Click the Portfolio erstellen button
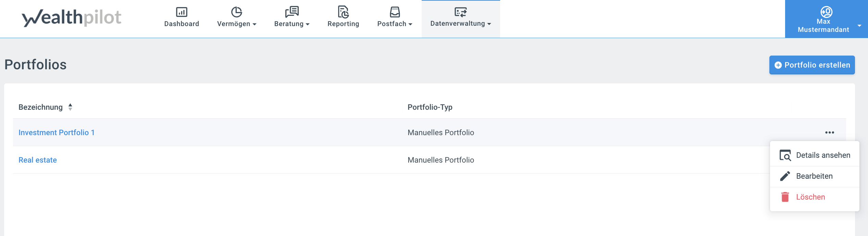The width and height of the screenshot is (868, 236). [x=812, y=65]
